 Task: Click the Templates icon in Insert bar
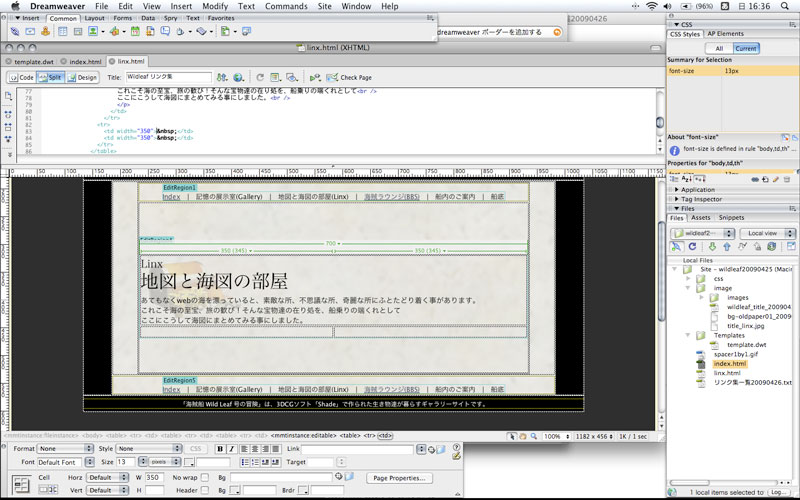coord(225,31)
